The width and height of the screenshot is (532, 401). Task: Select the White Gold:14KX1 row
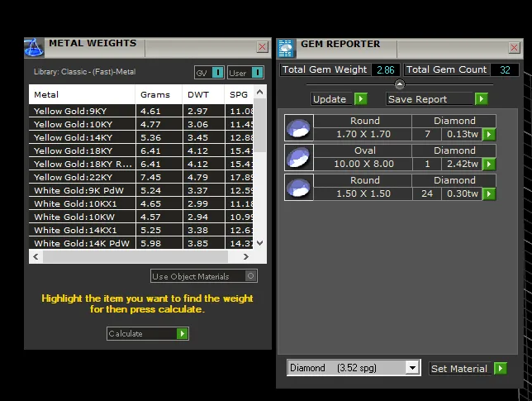point(141,230)
